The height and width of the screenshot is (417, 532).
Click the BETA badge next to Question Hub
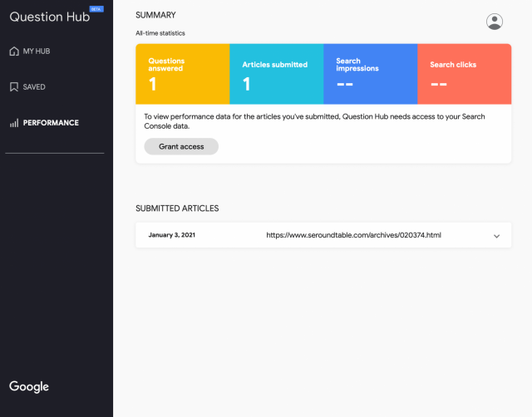coord(96,9)
